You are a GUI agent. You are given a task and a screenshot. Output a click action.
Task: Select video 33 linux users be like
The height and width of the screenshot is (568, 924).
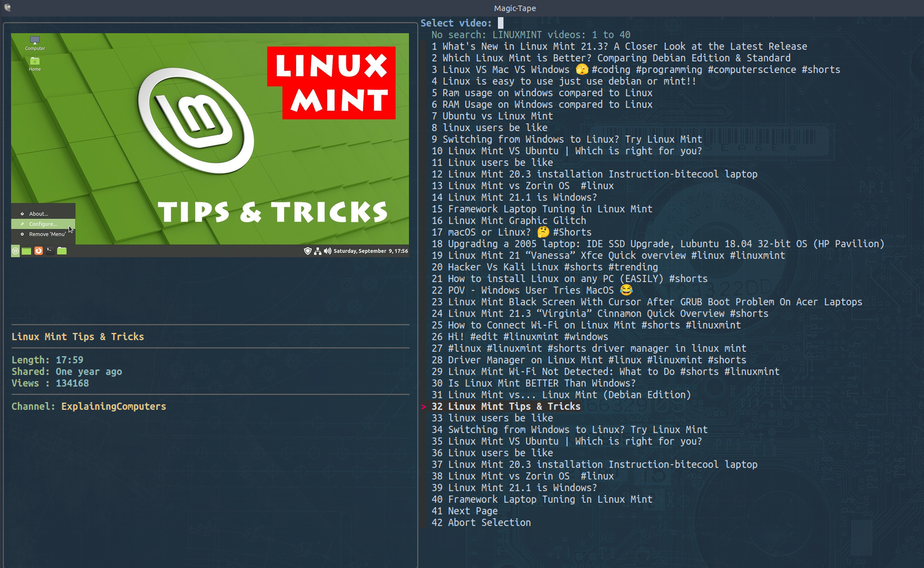click(x=492, y=418)
